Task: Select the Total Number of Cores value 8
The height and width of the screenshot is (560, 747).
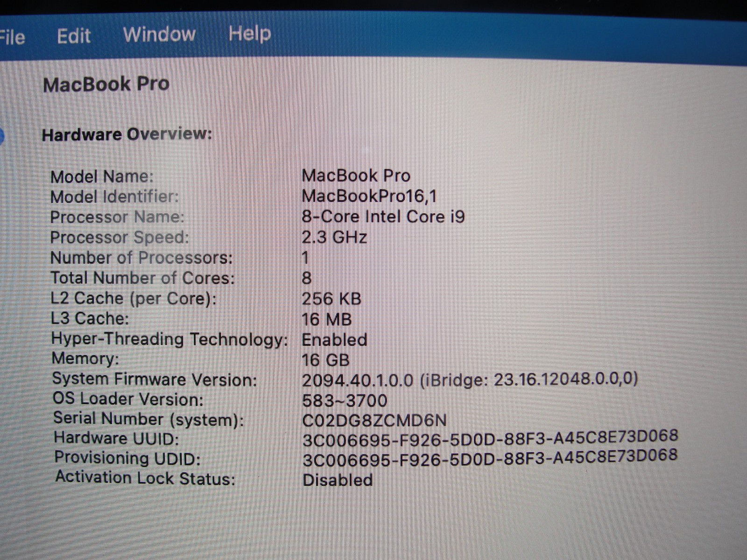Action: [306, 278]
